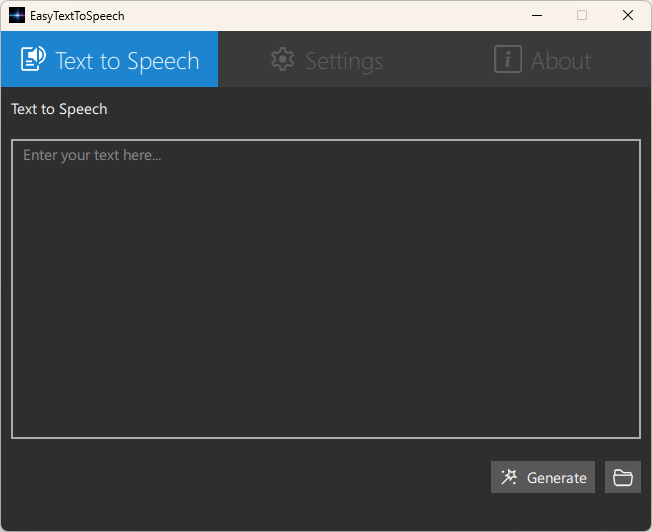Click the bottom border of the text input box
The height and width of the screenshot is (532, 652).
point(326,438)
